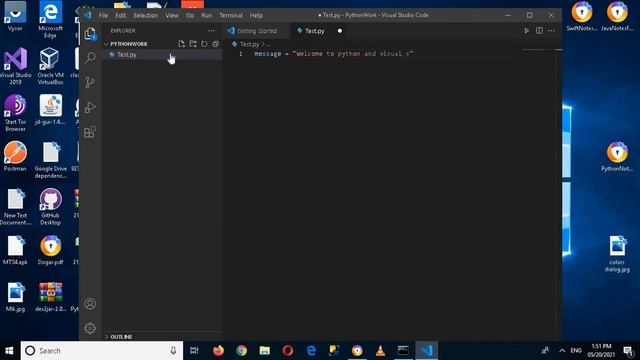Create a New File in PYTHONWORK
Image resolution: width=640 pixels, height=360 pixels.
point(182,44)
